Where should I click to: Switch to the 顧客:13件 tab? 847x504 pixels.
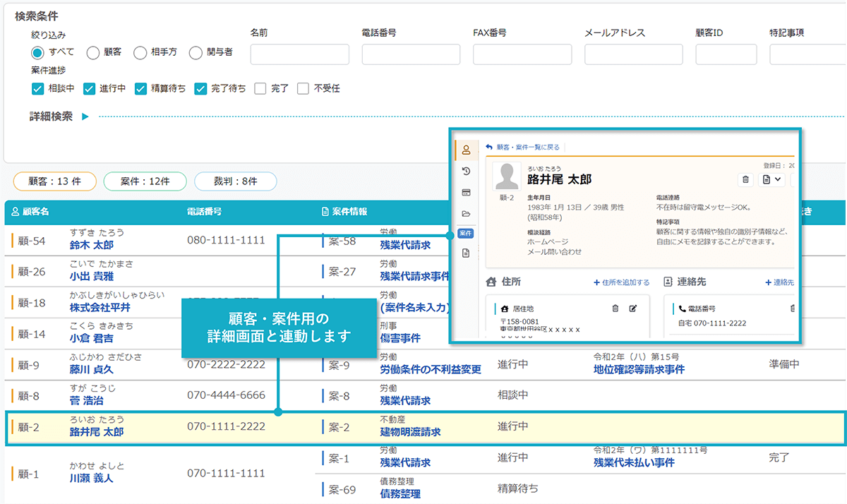coord(54,181)
